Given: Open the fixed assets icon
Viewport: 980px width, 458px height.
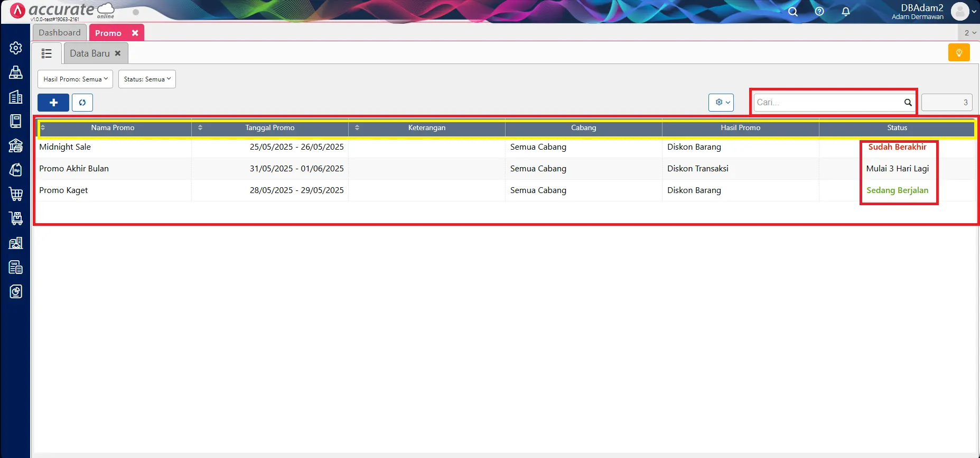Looking at the screenshot, I should point(16,243).
